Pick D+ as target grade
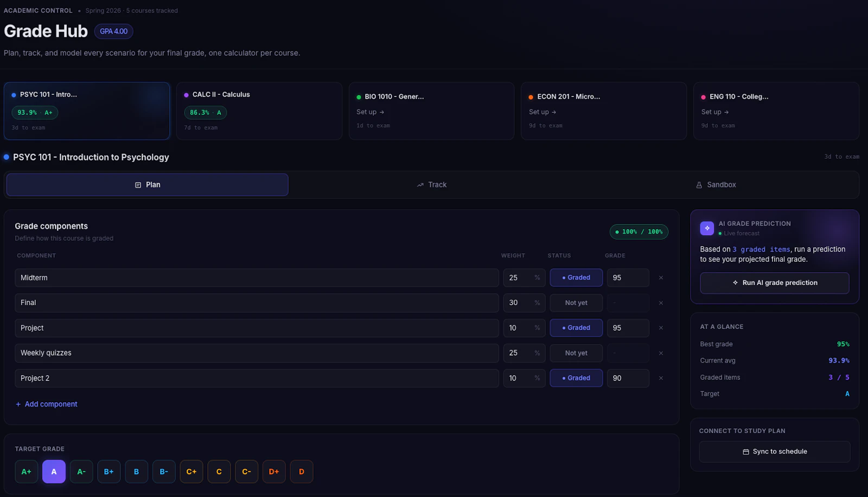 [274, 472]
